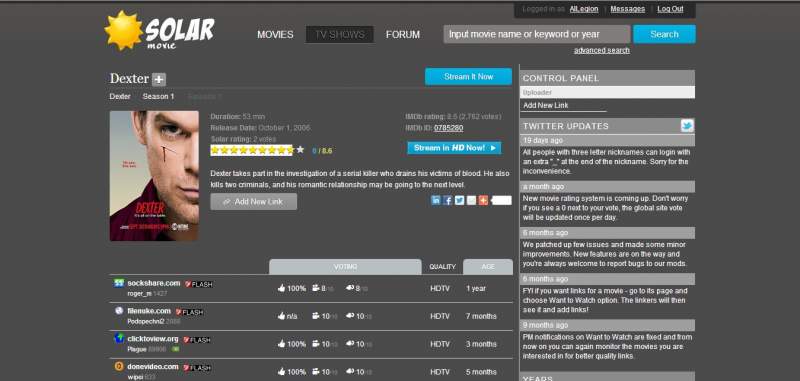The width and height of the screenshot is (800, 381).
Task: Share via email envelope icon
Action: pos(471,200)
